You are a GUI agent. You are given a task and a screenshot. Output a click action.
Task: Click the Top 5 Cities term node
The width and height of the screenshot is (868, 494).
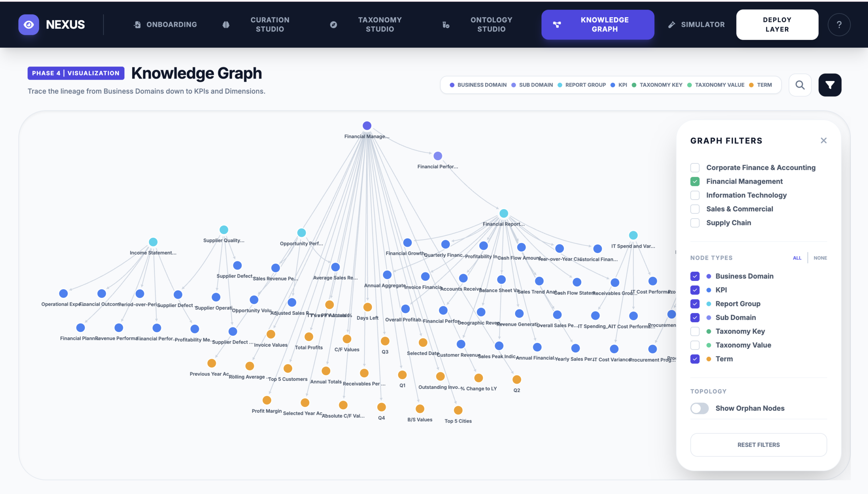coord(458,410)
